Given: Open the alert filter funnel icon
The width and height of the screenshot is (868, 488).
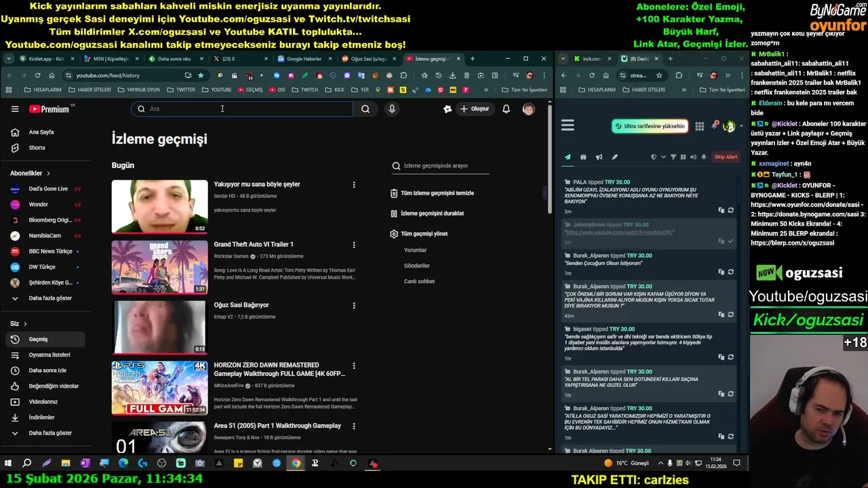Looking at the screenshot, I should [673, 157].
